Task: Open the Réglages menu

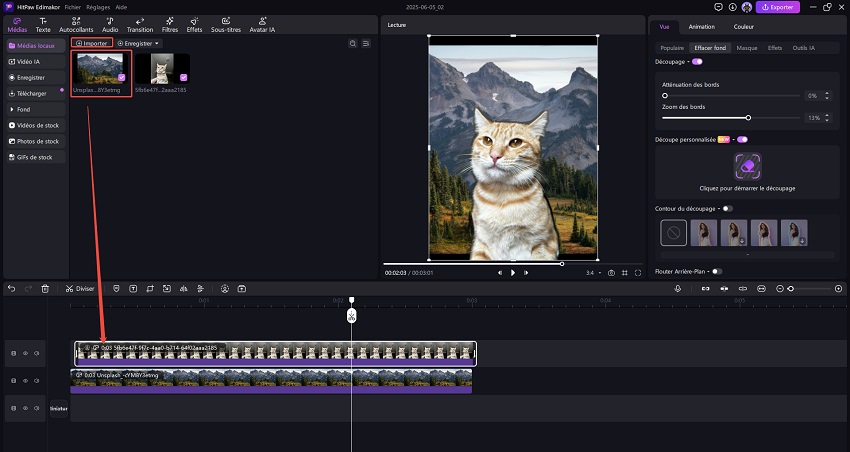Action: [x=98, y=8]
